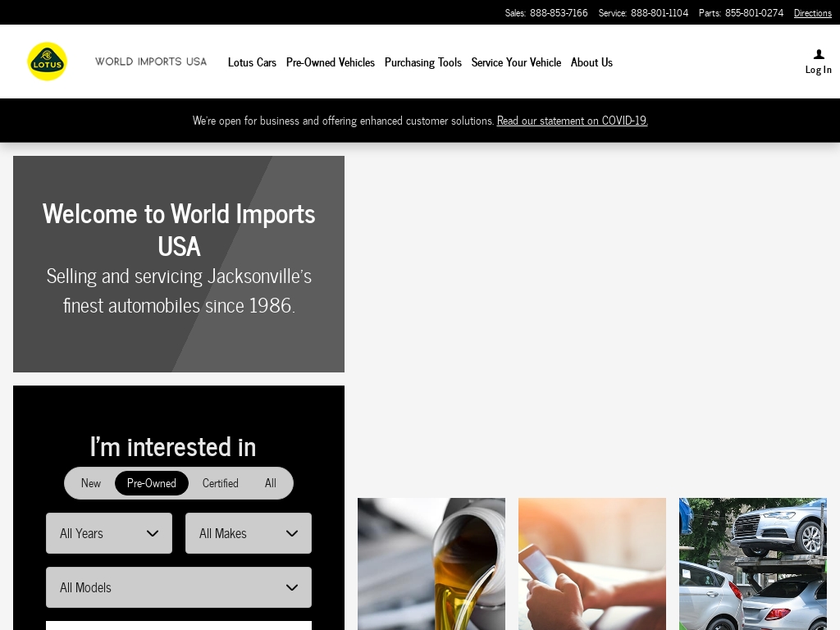Expand the All Years dropdown
The width and height of the screenshot is (840, 630).
coord(109,533)
